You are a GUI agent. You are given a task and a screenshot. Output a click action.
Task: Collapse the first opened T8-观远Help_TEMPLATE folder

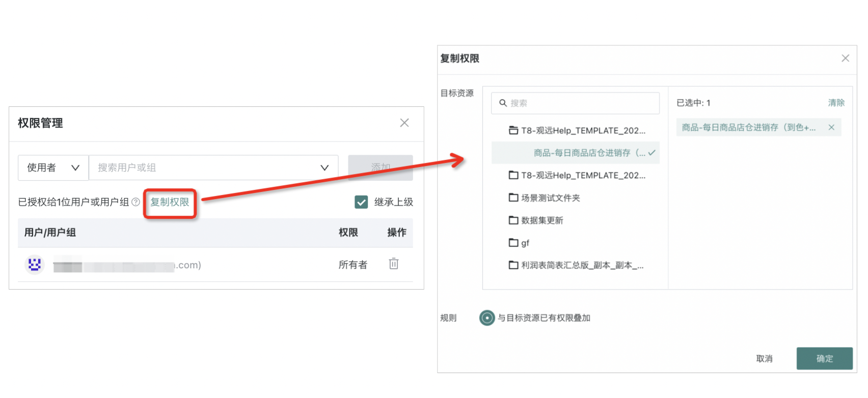(513, 131)
